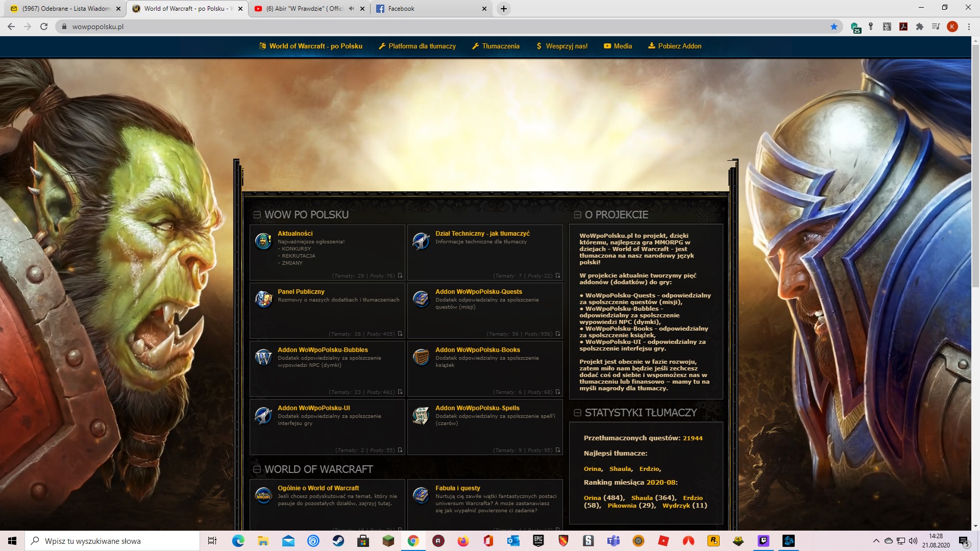Open the Chrome extensions puzzle icon
The height and width of the screenshot is (551, 980).
tap(920, 27)
